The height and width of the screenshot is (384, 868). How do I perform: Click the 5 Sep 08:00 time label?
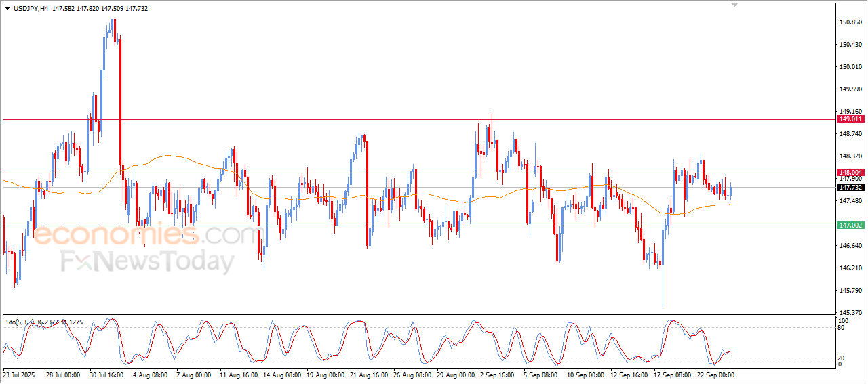click(x=540, y=374)
